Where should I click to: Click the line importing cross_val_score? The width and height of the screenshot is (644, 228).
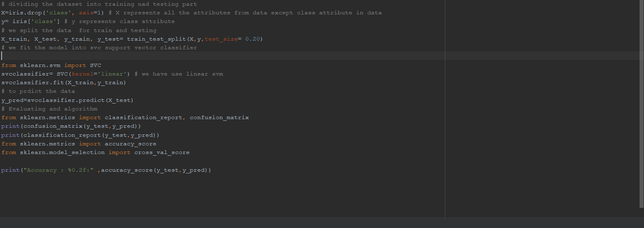coord(95,152)
